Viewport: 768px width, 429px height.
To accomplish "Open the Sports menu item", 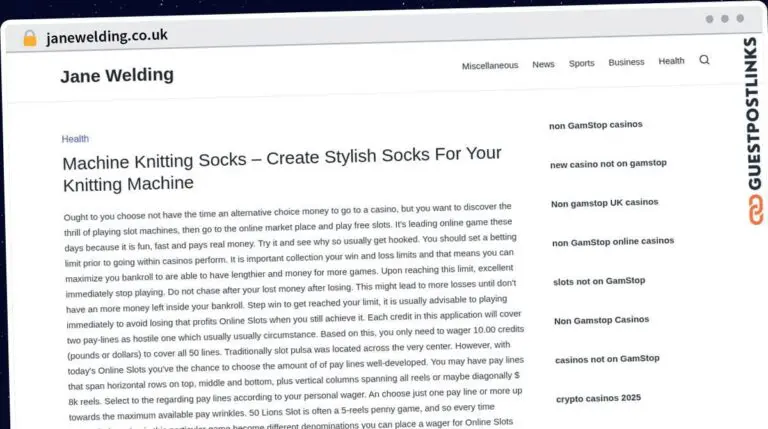I will pos(581,63).
